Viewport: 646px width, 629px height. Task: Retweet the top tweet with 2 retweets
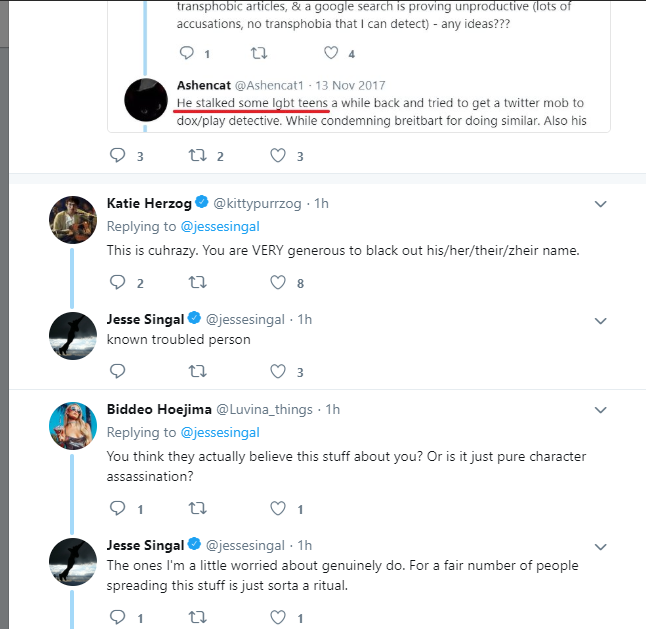point(198,155)
